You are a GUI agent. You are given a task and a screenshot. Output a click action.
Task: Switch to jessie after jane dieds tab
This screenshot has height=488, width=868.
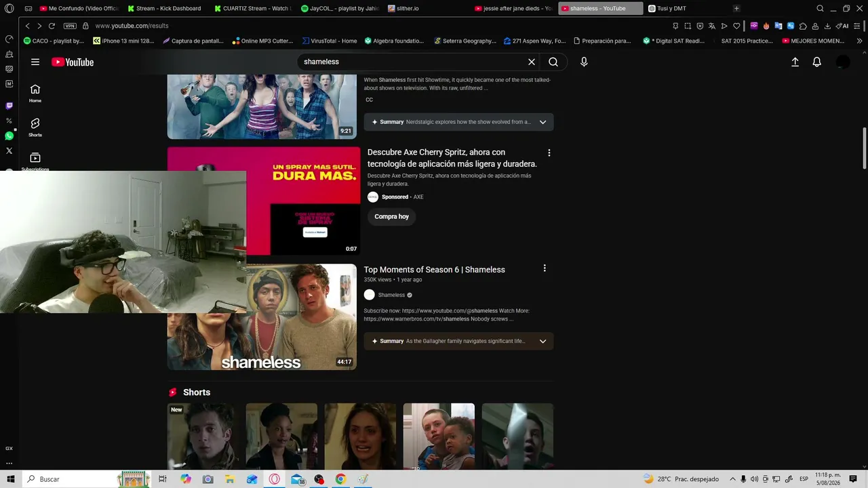pyautogui.click(x=514, y=9)
